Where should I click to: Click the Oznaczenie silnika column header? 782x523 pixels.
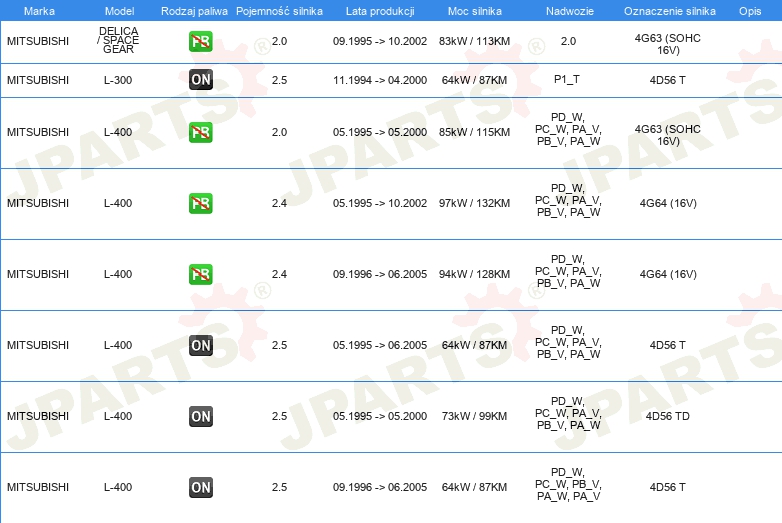pyautogui.click(x=669, y=11)
